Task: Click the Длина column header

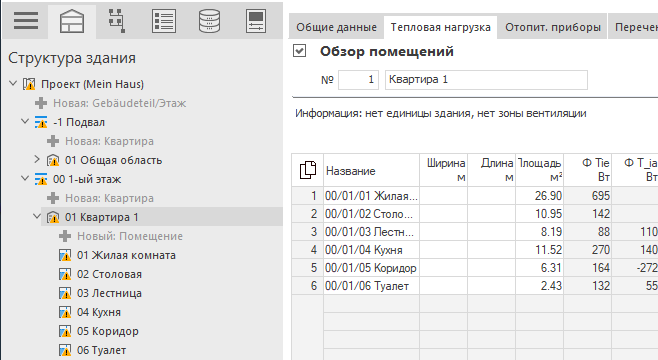Action: [491, 170]
